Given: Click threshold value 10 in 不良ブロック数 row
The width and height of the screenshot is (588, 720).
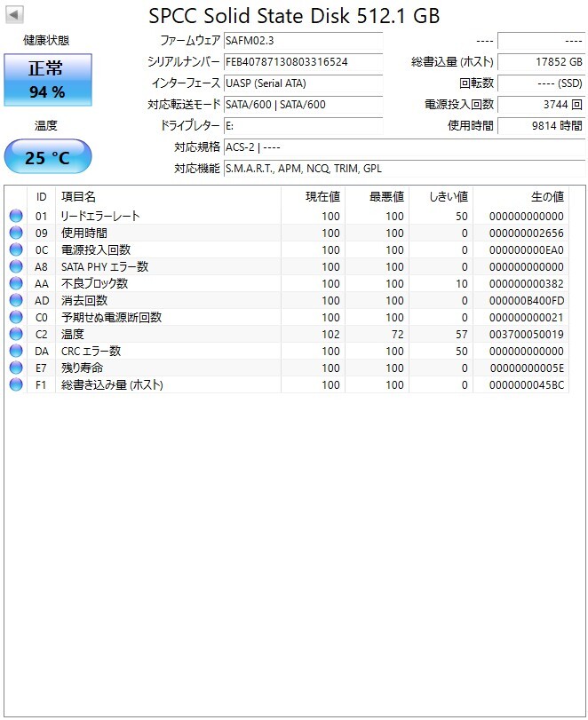Looking at the screenshot, I should pyautogui.click(x=462, y=283).
